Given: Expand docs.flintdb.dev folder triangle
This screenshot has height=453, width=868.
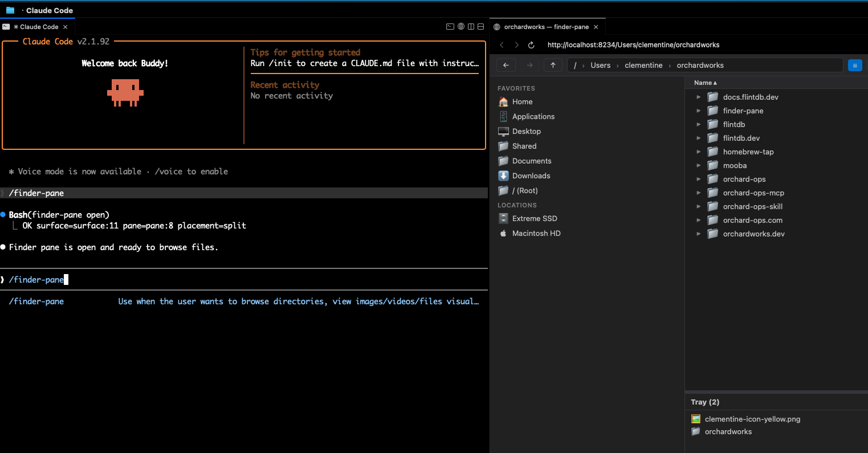Looking at the screenshot, I should click(699, 97).
